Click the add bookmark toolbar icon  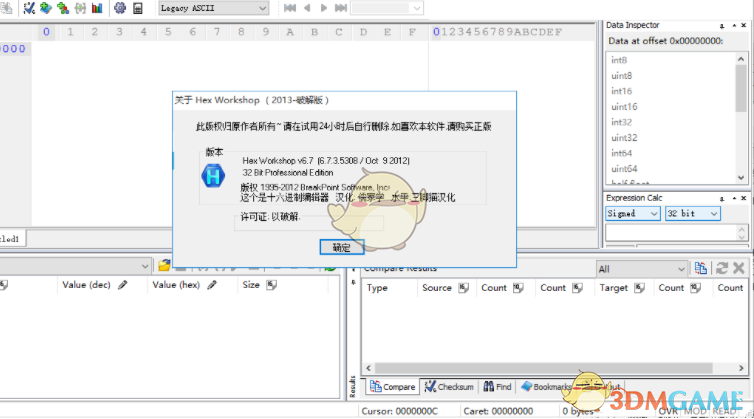(x=46, y=8)
